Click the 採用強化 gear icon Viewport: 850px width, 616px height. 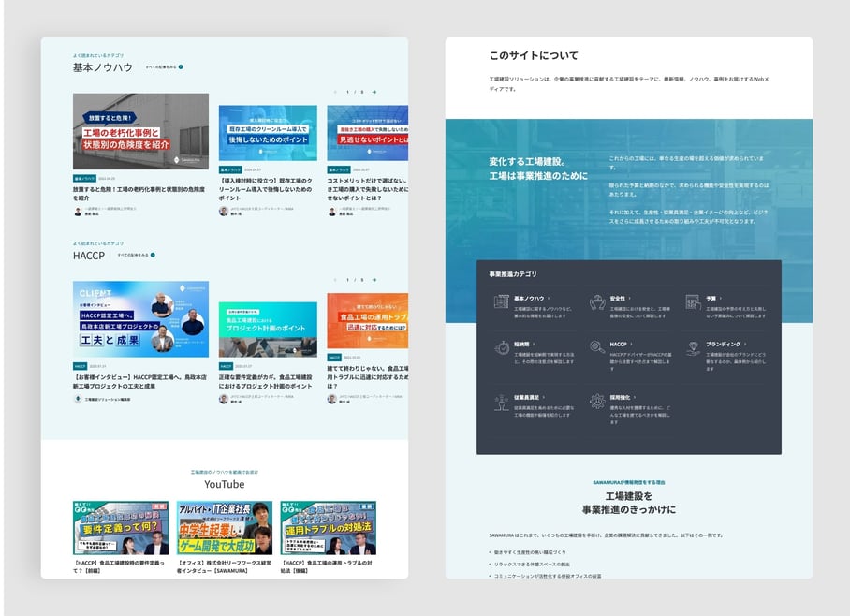pyautogui.click(x=597, y=402)
